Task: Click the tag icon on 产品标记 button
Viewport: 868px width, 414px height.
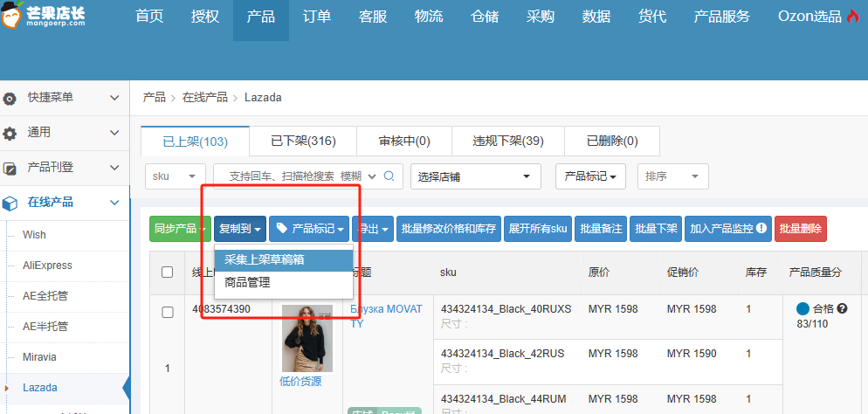Action: [x=282, y=229]
